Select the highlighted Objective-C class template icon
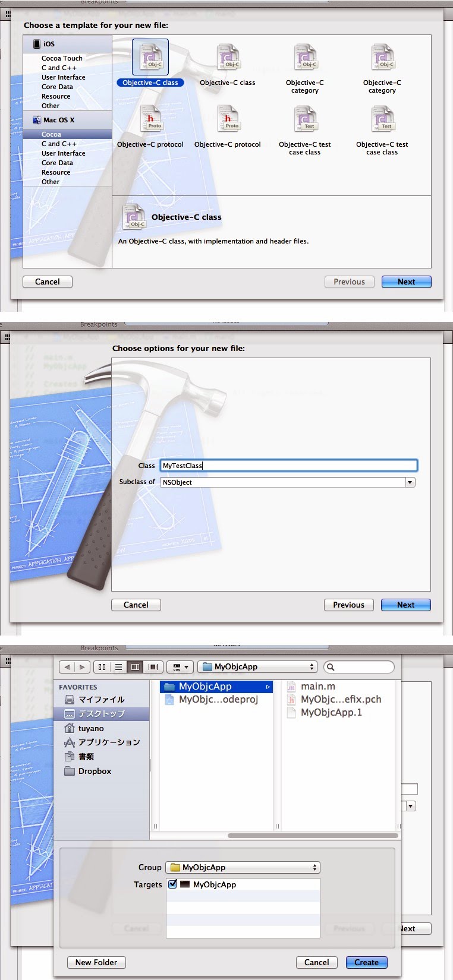The width and height of the screenshot is (453, 980). point(150,57)
